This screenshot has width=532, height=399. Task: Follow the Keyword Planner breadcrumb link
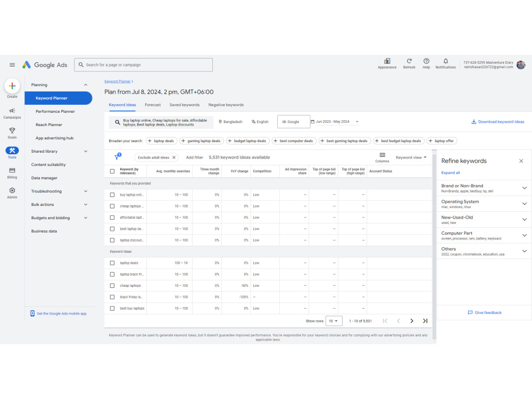pos(118,81)
